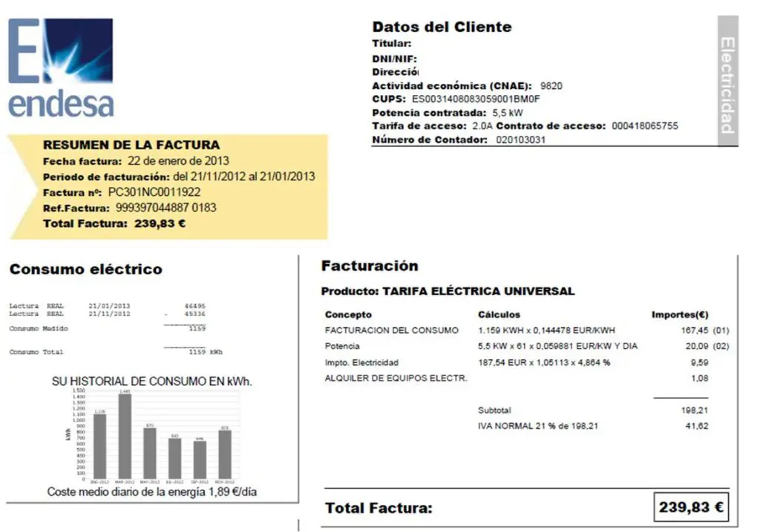This screenshot has width=760, height=532.
Task: Click the Endesa logo
Action: point(61,68)
